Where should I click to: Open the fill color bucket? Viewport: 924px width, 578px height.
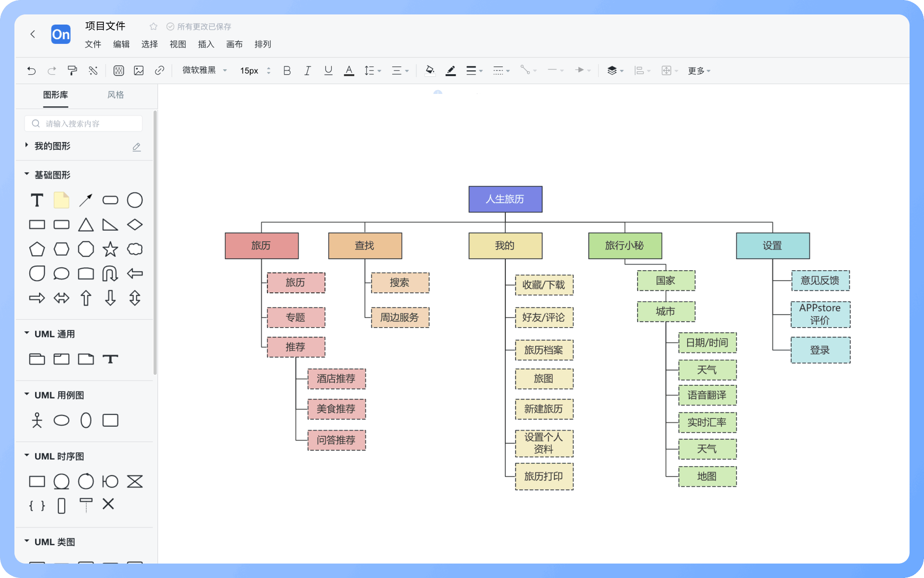(430, 71)
